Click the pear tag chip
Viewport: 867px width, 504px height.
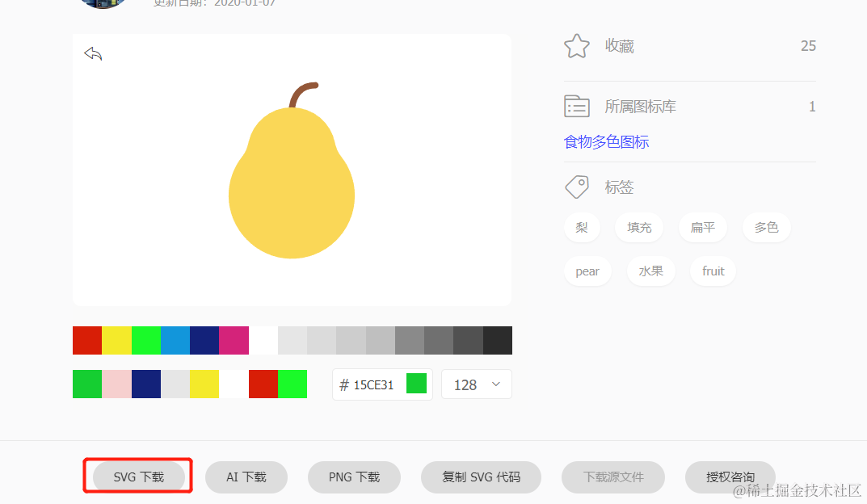587,271
